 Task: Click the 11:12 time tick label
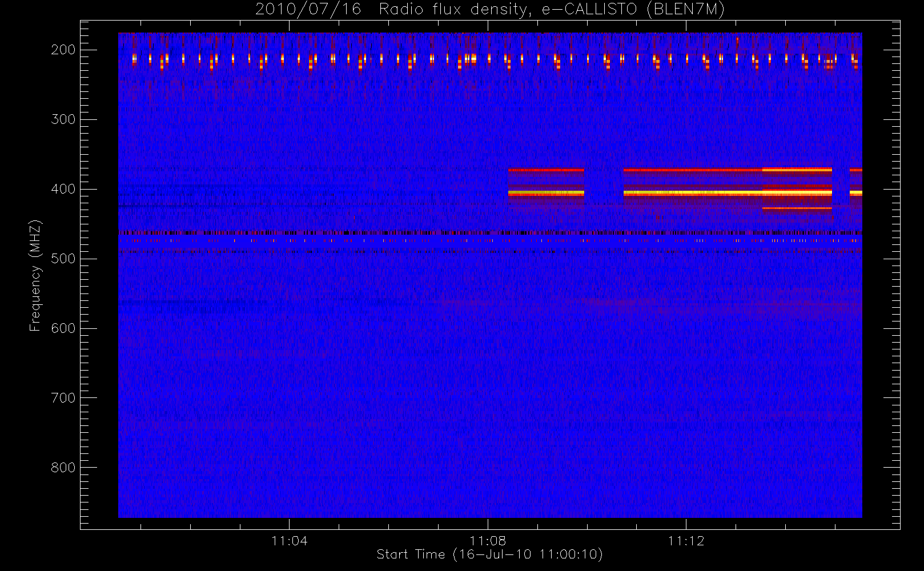[x=686, y=541]
